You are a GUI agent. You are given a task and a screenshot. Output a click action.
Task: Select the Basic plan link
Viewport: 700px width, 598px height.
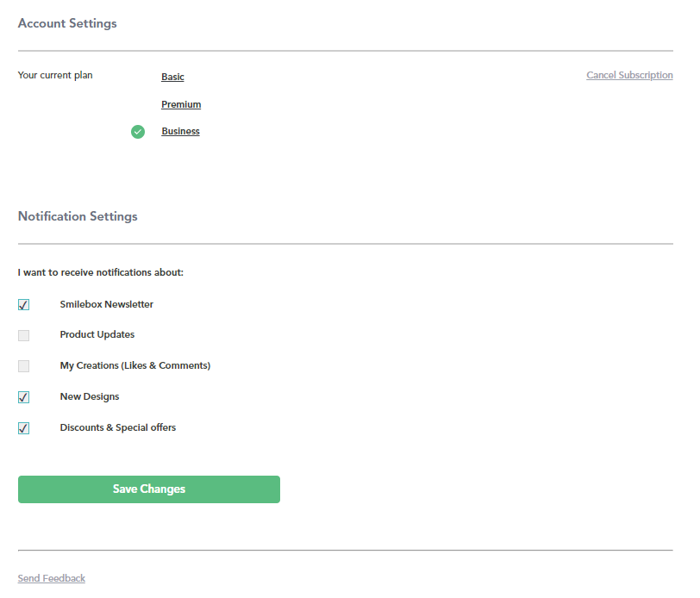click(172, 77)
